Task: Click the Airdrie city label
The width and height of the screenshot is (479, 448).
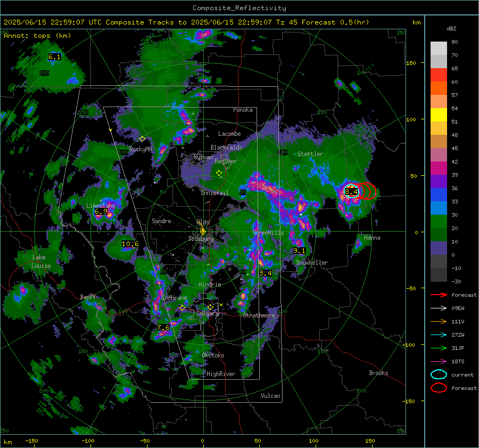Action: pyautogui.click(x=210, y=284)
